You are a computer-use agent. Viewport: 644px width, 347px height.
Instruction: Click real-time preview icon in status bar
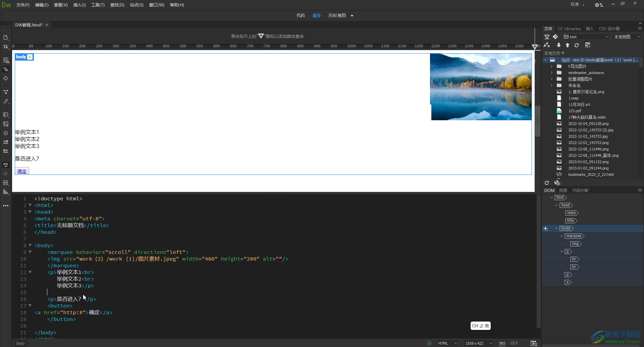point(534,343)
